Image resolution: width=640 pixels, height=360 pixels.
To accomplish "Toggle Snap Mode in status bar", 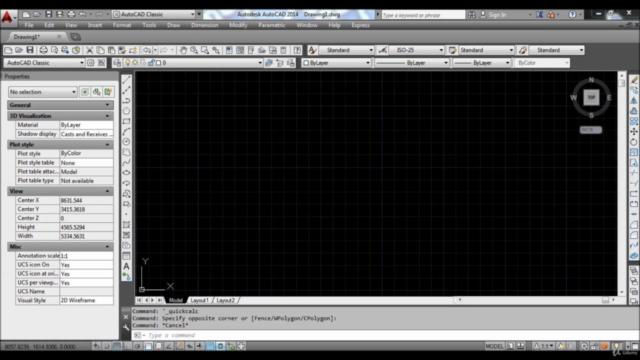I will click(x=106, y=346).
